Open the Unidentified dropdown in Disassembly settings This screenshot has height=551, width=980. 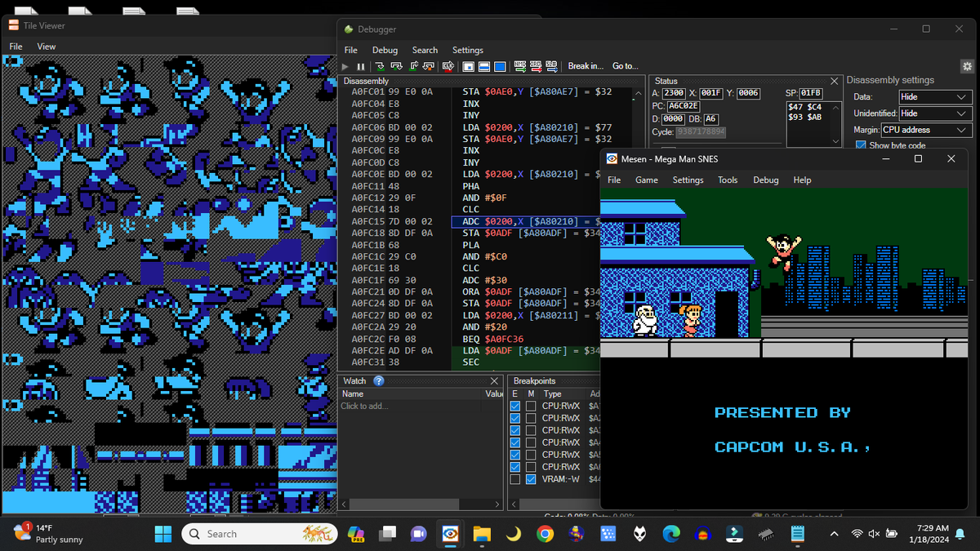[934, 113]
